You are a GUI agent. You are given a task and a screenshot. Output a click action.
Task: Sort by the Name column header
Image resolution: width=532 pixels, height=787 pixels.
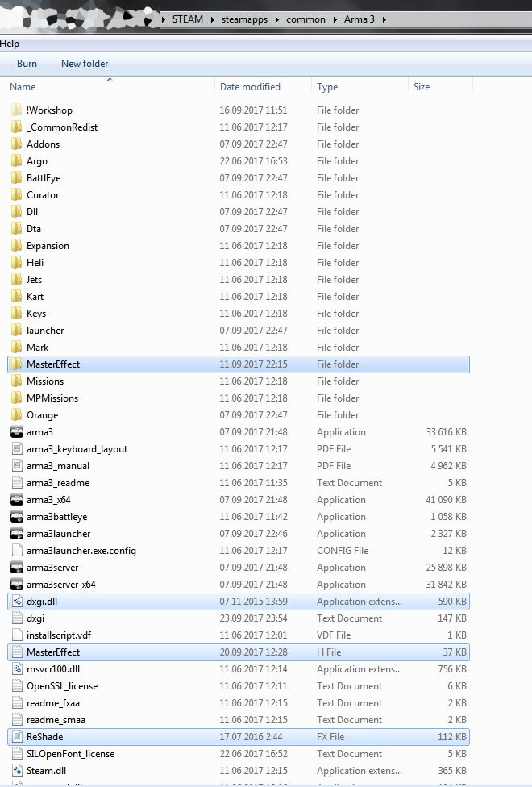pos(23,87)
